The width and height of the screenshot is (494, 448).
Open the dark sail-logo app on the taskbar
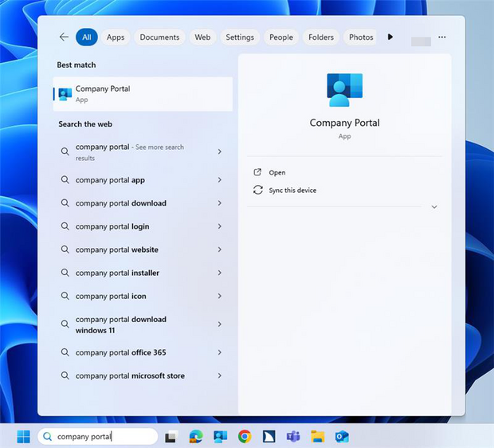click(269, 437)
